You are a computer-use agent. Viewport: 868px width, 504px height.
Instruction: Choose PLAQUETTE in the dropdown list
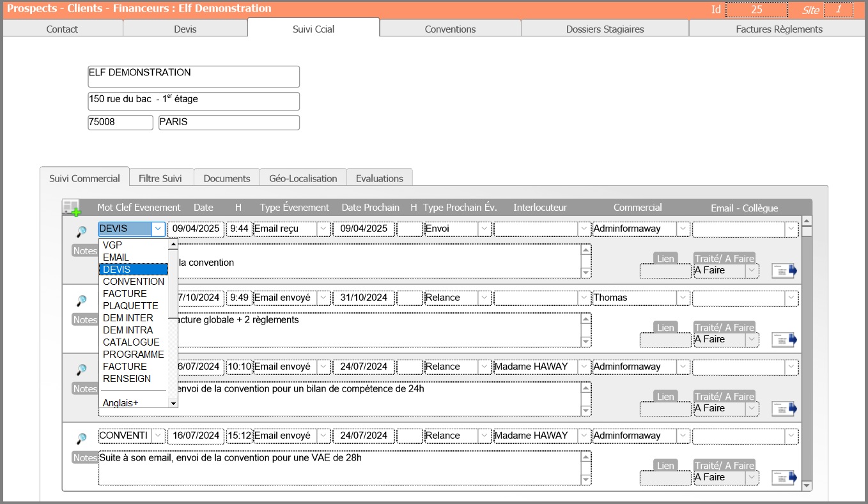click(x=130, y=306)
